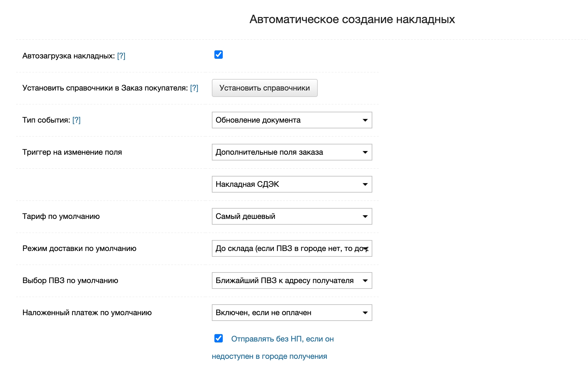Open the Включен, если не оплачен dropdown

292,313
